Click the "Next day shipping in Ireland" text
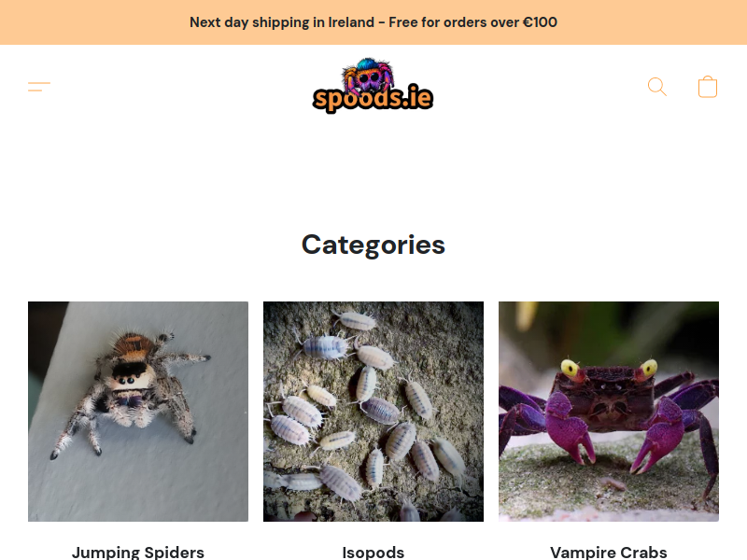The height and width of the screenshot is (560, 747). click(282, 22)
